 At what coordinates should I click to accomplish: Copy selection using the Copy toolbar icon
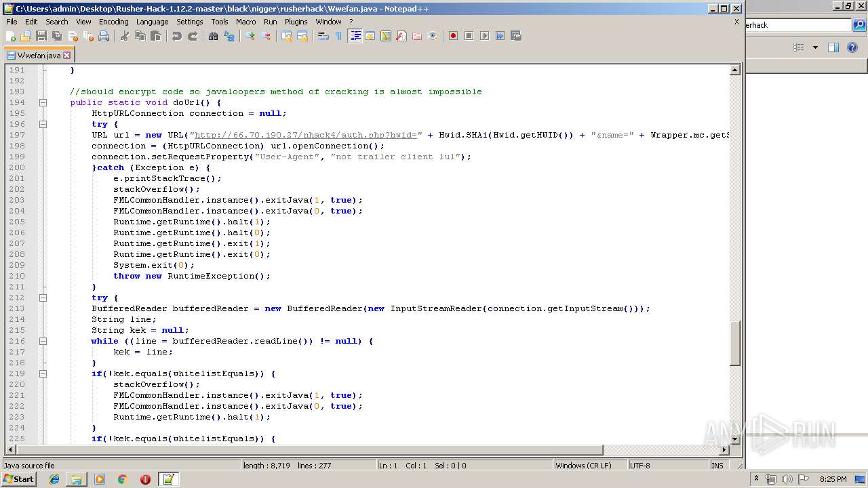click(x=140, y=36)
